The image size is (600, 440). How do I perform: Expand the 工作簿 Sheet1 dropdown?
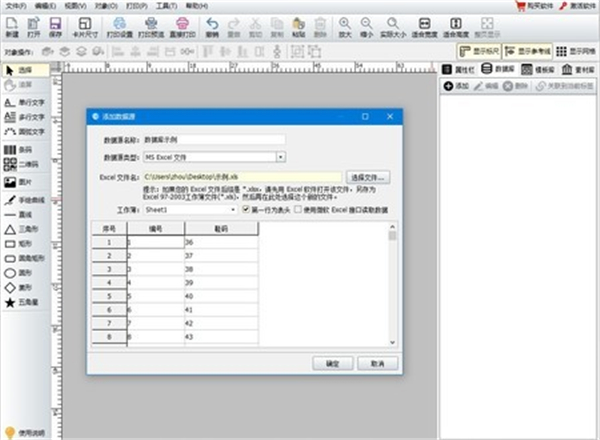point(233,210)
